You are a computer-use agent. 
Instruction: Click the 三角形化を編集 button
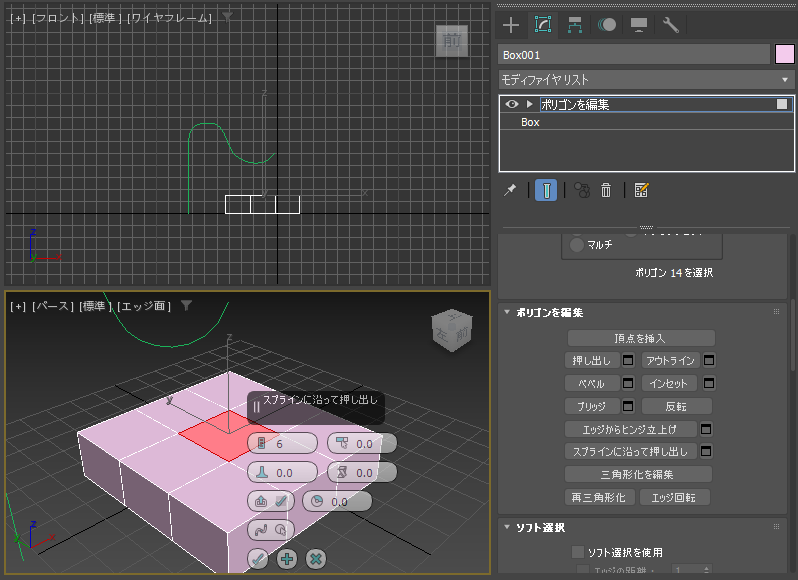638,474
